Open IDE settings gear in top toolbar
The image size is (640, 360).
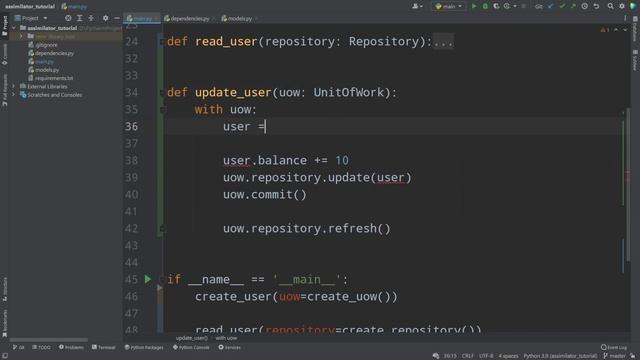622,6
